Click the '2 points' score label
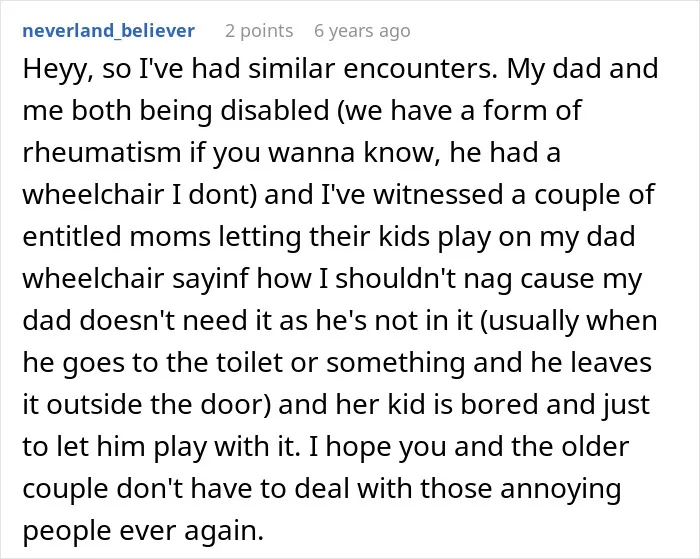Image resolution: width=700 pixels, height=559 pixels. coord(259,31)
